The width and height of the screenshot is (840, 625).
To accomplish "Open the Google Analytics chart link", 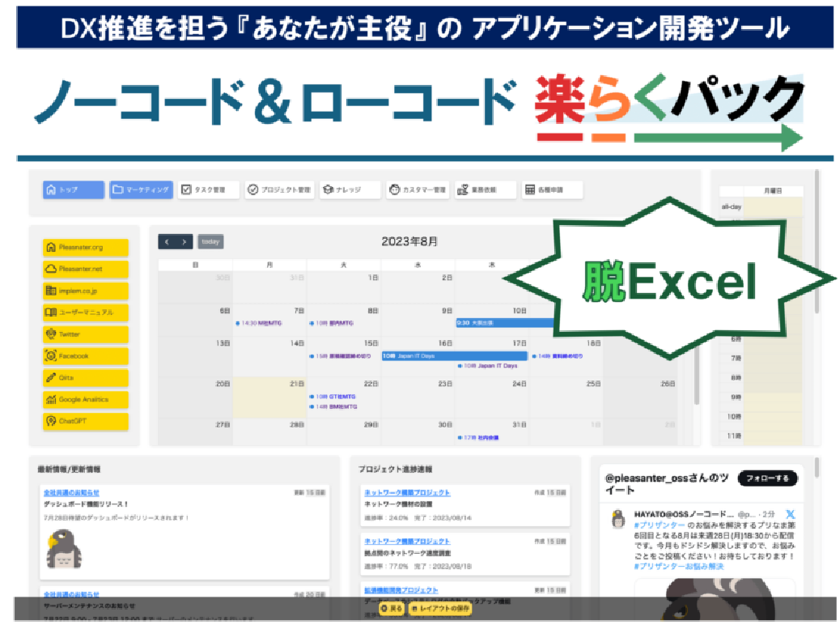I will pyautogui.click(x=86, y=399).
